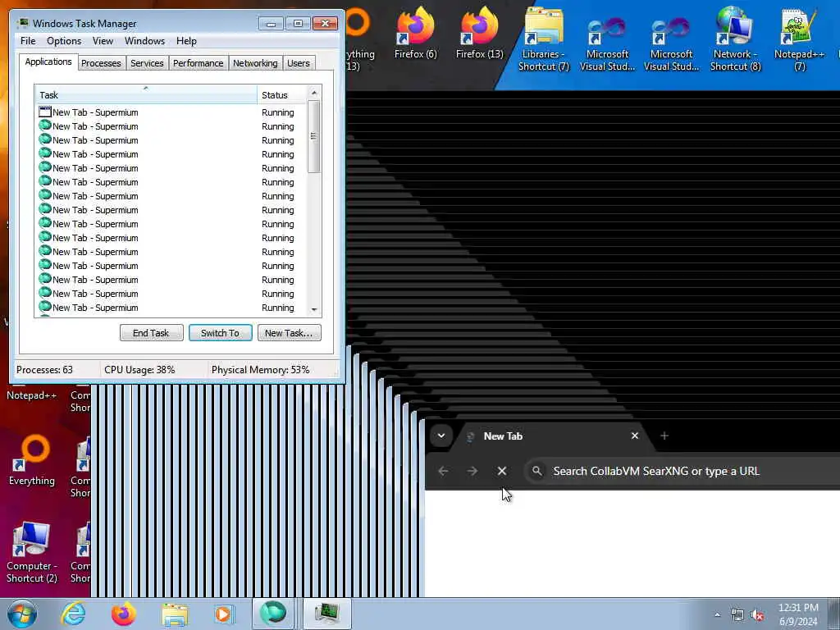The height and width of the screenshot is (630, 840).
Task: Click the network tray icon
Action: [737, 615]
